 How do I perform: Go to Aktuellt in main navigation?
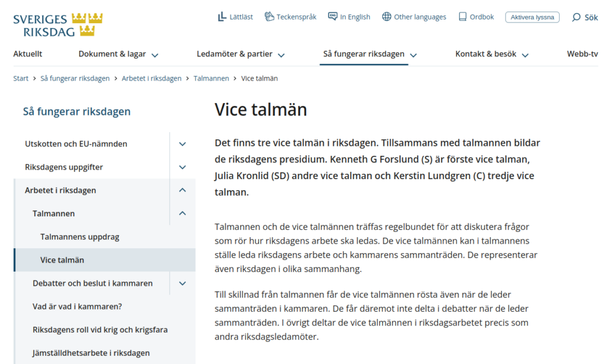click(x=28, y=54)
